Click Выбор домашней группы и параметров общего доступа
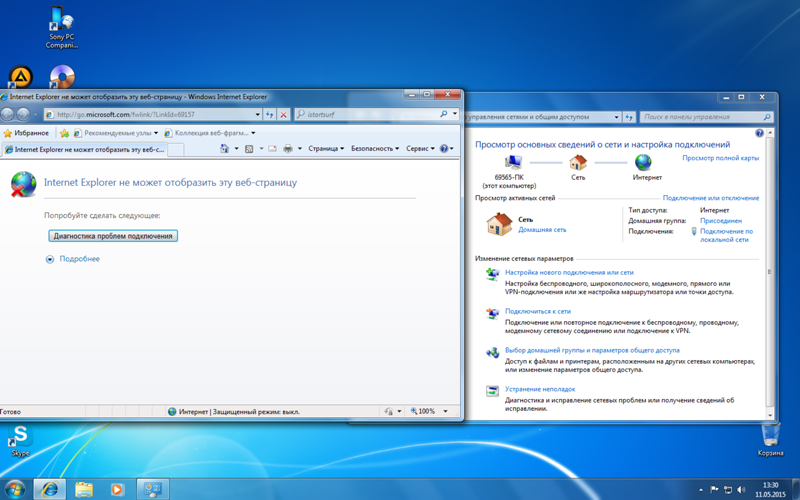This screenshot has height=500, width=800. [592, 351]
